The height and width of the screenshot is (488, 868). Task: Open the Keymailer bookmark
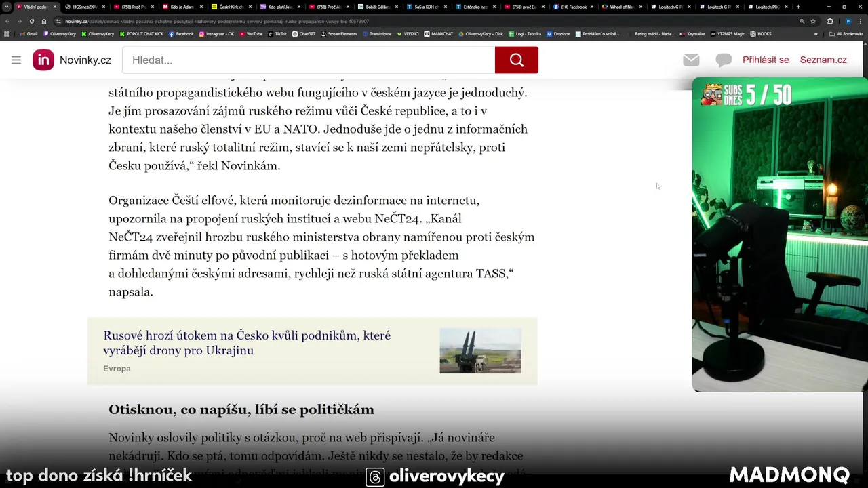[692, 33]
